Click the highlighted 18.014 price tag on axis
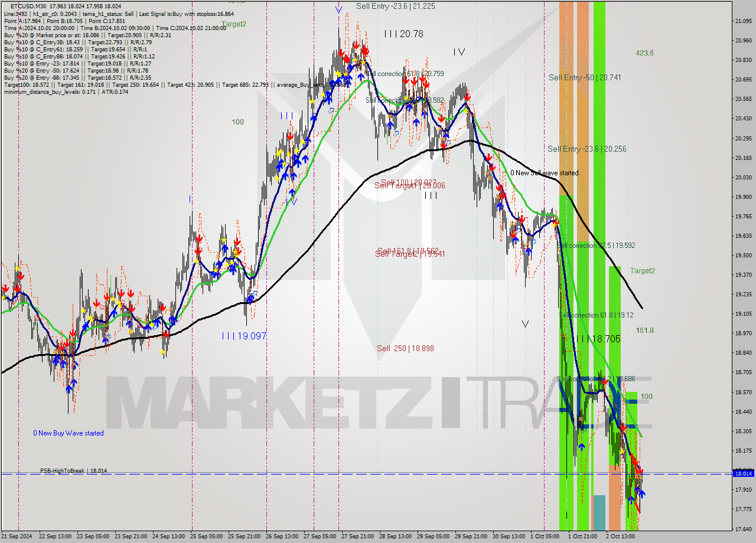Screen dimensions: 756x543 click(x=743, y=473)
